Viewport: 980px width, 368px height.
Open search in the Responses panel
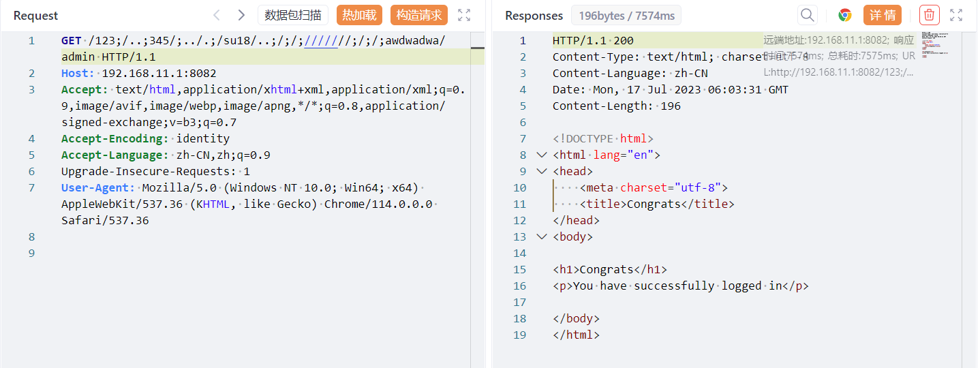coord(808,15)
